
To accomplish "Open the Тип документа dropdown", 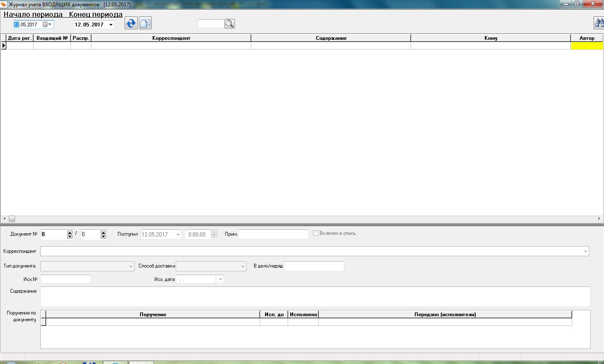I will [131, 266].
